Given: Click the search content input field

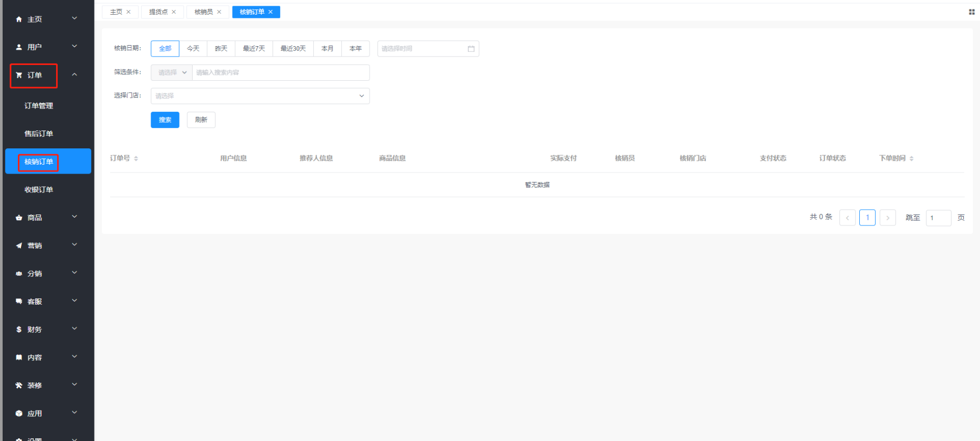Looking at the screenshot, I should tap(280, 73).
